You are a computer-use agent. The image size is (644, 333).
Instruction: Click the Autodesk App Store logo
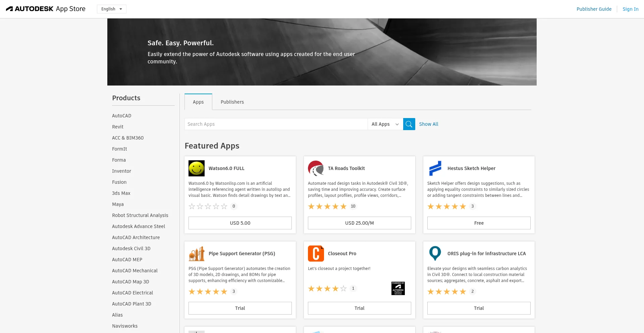(46, 9)
